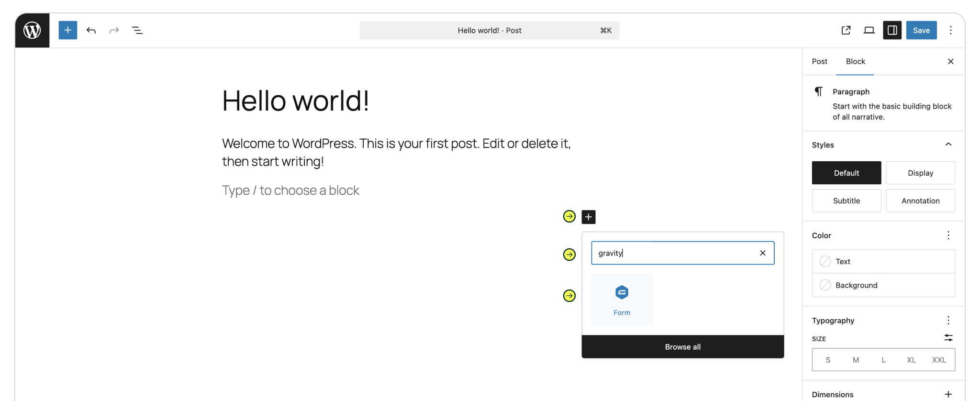
Task: Open Typography options three-dot menu
Action: [x=948, y=320]
